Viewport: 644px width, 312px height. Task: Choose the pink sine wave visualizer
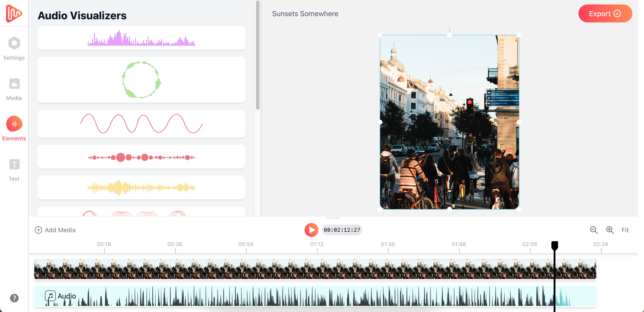[141, 124]
